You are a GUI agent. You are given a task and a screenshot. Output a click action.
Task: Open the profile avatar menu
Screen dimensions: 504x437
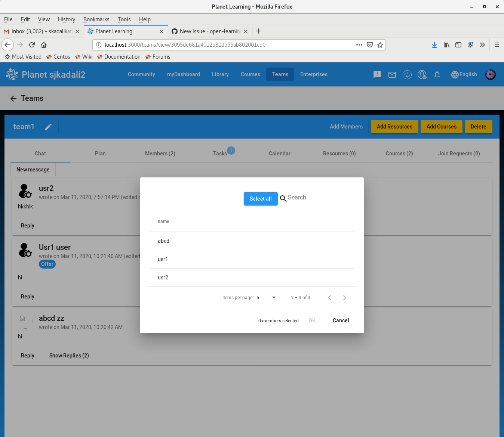click(490, 74)
